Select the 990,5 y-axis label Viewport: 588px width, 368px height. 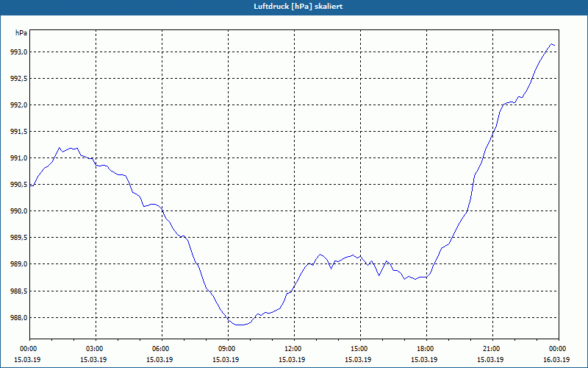pyautogui.click(x=19, y=185)
